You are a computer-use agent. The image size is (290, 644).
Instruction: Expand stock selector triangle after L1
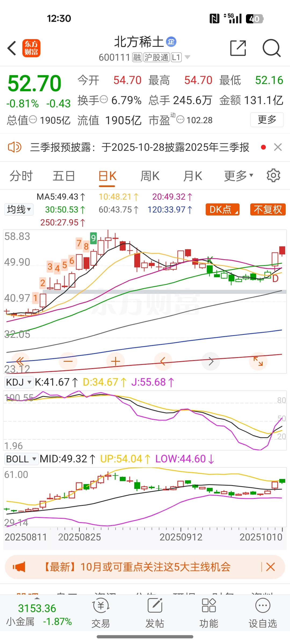[x=187, y=57]
